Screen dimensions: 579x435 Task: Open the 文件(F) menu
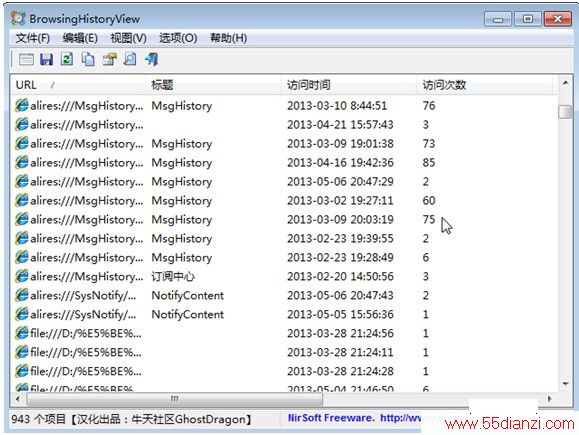pos(32,38)
